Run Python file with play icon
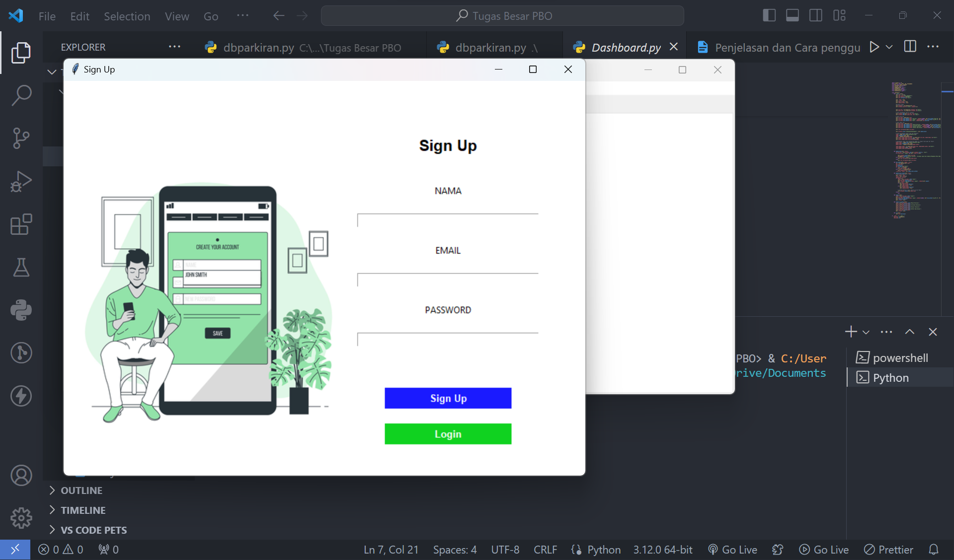This screenshot has width=954, height=560. coord(874,47)
